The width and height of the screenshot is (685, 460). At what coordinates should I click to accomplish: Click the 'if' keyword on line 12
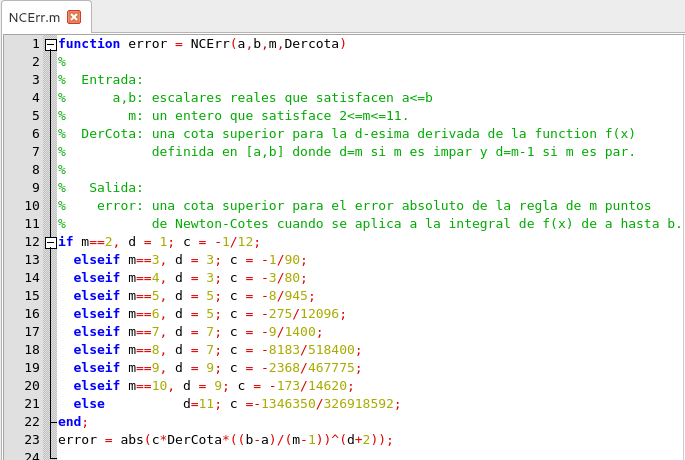click(66, 242)
